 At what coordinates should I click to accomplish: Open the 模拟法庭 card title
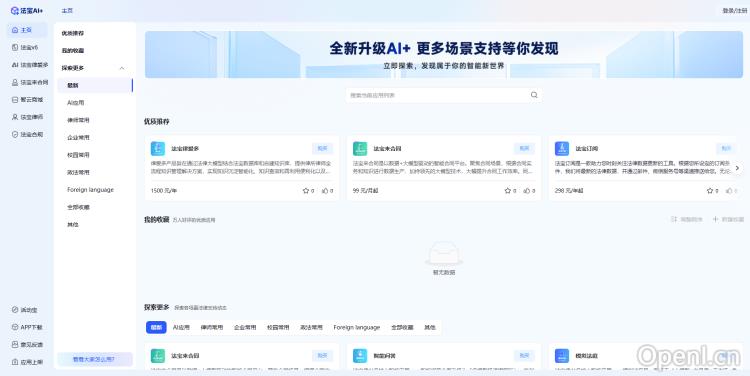pos(586,356)
